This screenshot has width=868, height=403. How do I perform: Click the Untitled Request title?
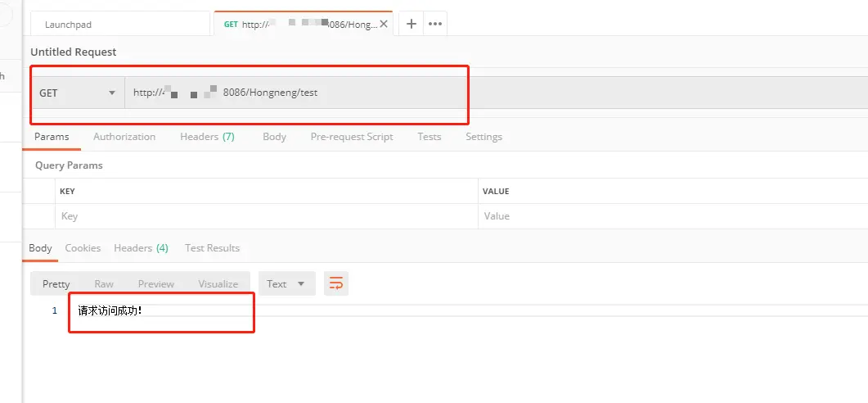73,52
